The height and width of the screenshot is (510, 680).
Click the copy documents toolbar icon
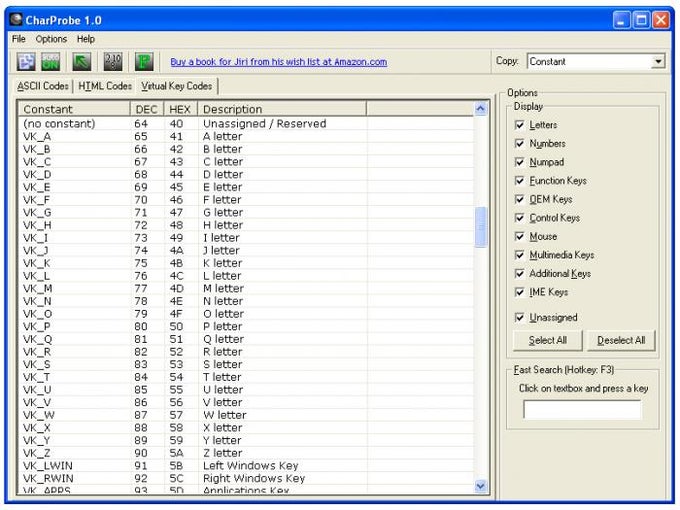[x=26, y=62]
